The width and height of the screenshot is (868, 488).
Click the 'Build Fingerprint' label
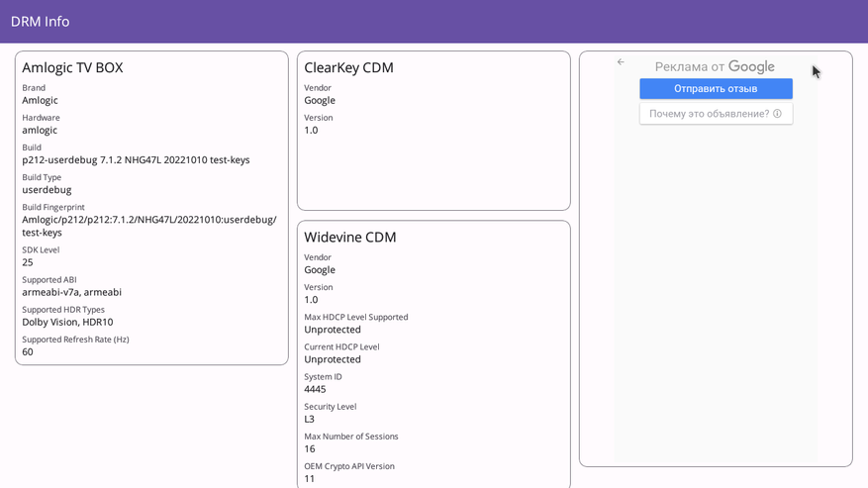pos(53,207)
